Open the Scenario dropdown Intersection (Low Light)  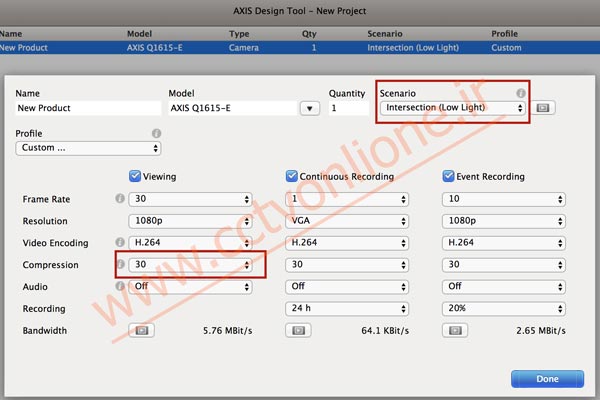tap(453, 108)
